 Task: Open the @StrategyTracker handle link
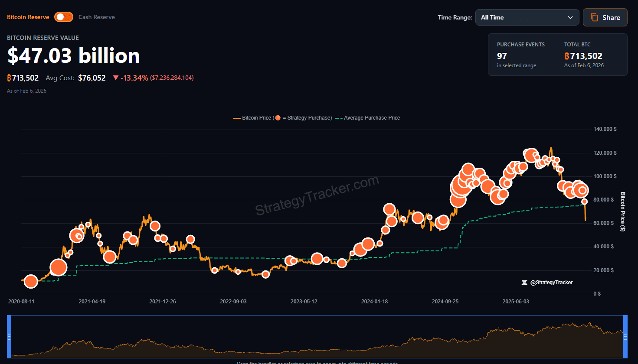(551, 283)
